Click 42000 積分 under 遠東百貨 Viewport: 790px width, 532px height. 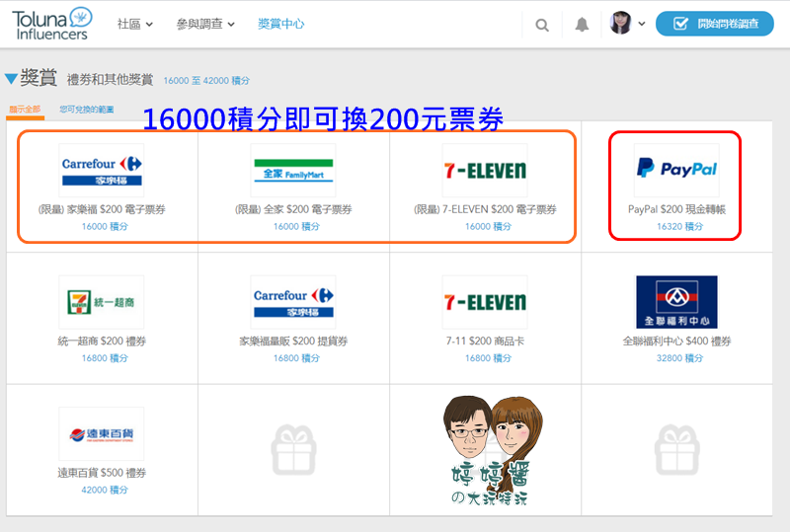(105, 490)
